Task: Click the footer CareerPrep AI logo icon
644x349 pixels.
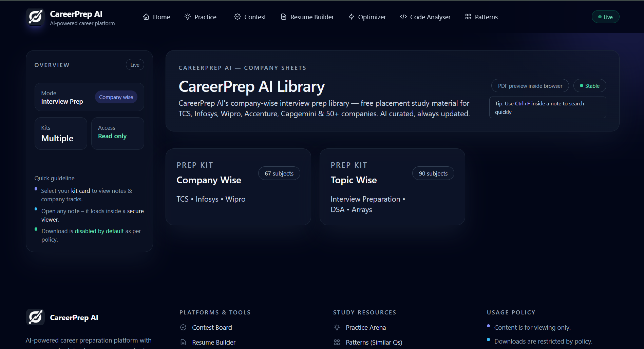Action: (x=35, y=317)
